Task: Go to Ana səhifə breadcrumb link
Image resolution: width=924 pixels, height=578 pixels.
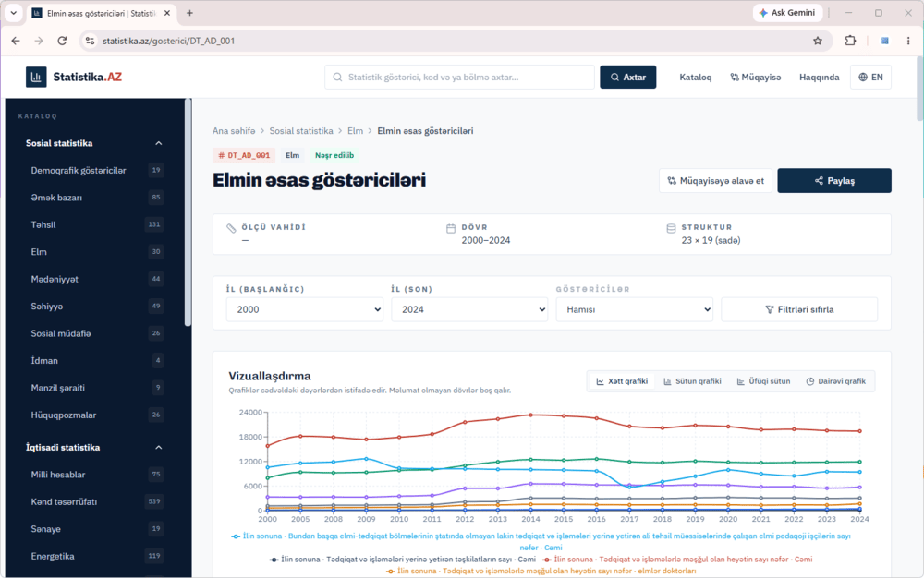Action: (234, 131)
